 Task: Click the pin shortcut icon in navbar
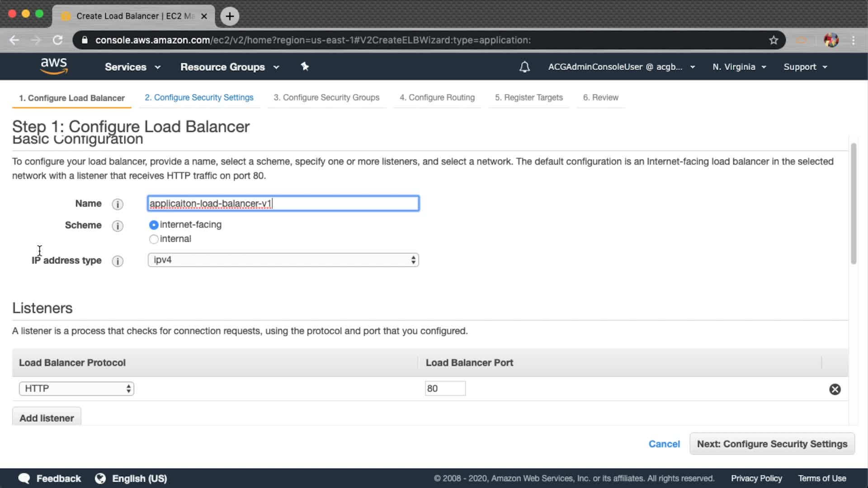(x=305, y=67)
